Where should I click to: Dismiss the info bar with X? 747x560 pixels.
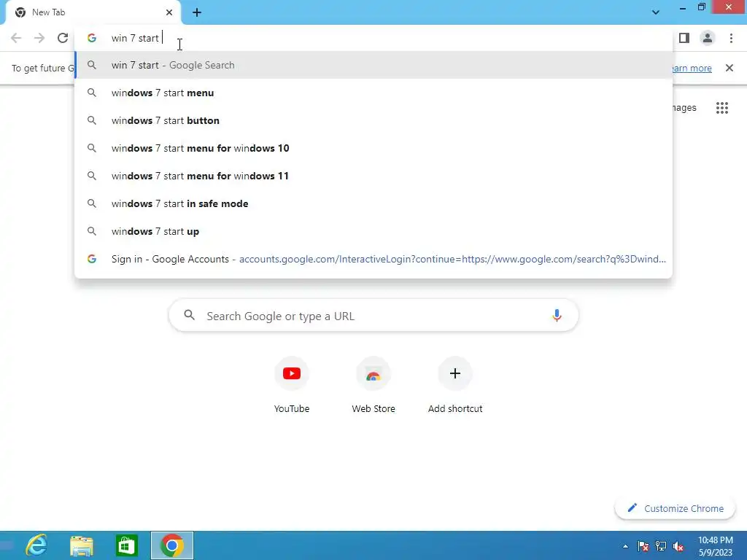point(729,68)
